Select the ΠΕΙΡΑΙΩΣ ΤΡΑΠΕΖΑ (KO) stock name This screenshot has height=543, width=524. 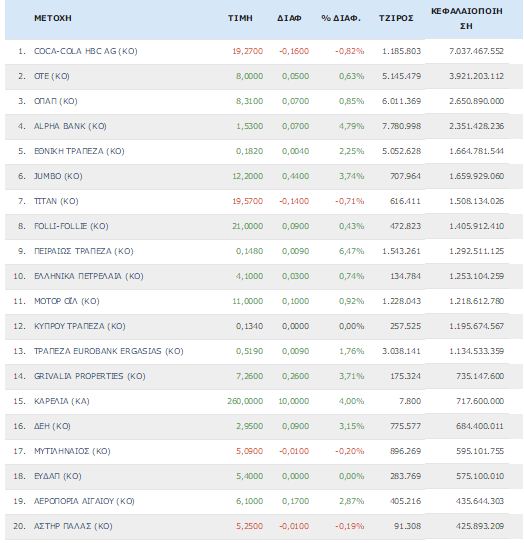(83, 251)
